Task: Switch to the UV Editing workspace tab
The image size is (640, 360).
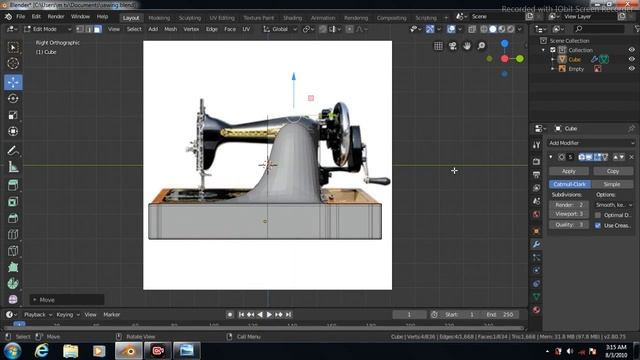Action: [222, 18]
